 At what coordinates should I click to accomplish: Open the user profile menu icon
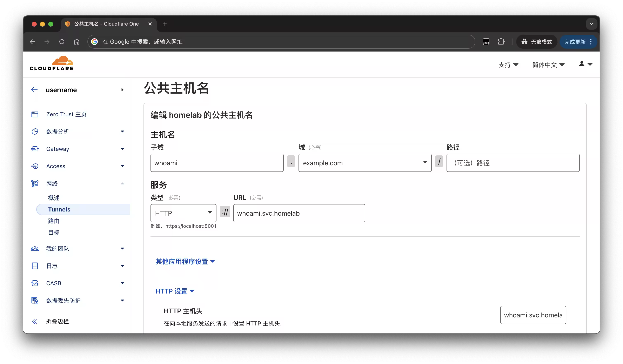pos(585,64)
